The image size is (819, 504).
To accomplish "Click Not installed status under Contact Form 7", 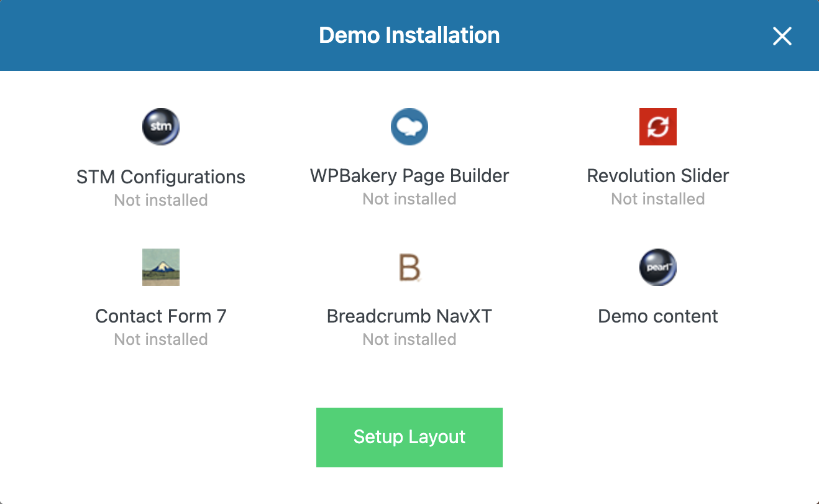I will [161, 339].
